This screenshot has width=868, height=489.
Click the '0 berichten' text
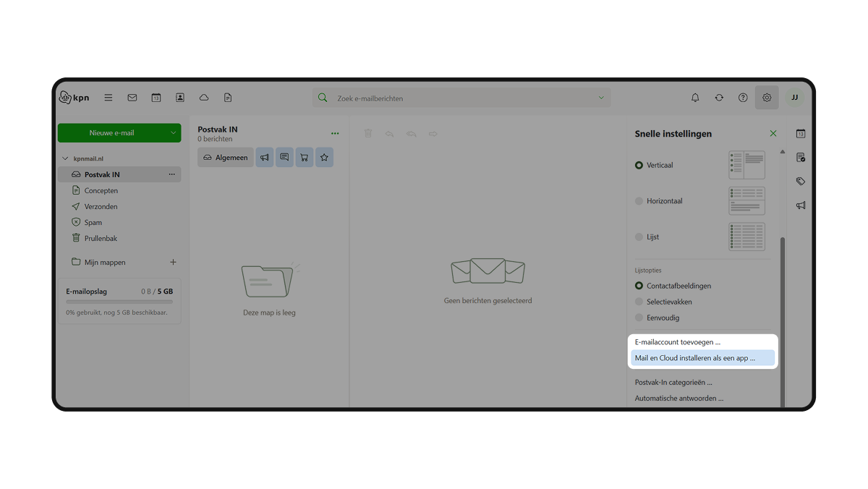215,139
